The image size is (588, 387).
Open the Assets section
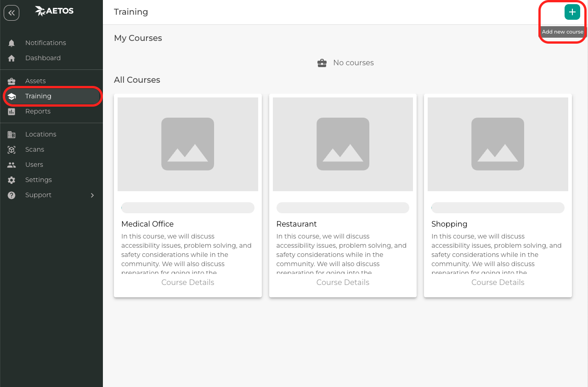tap(51, 81)
